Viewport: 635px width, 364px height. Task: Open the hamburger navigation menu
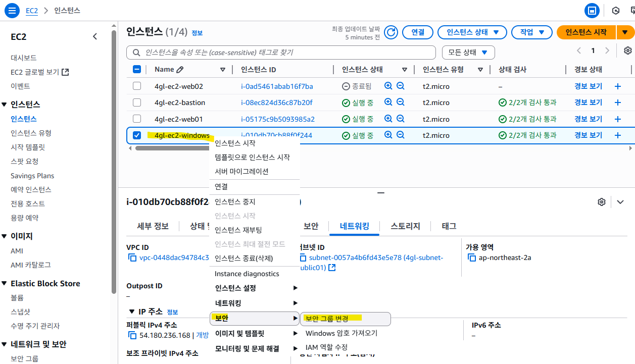12,10
